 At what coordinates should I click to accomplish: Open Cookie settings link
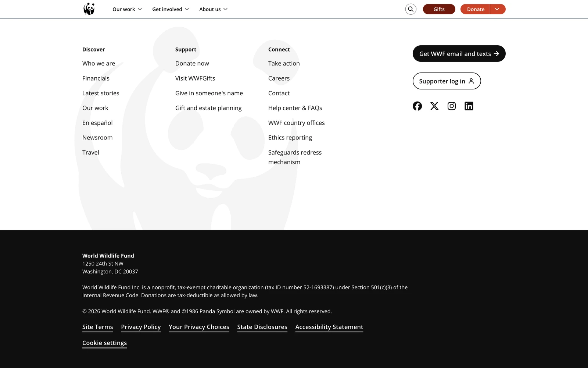click(105, 343)
